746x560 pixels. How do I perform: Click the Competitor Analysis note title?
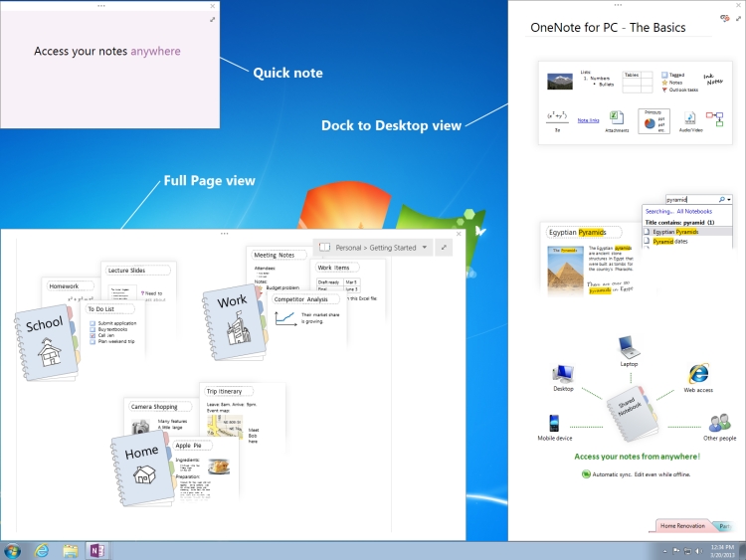click(x=300, y=299)
